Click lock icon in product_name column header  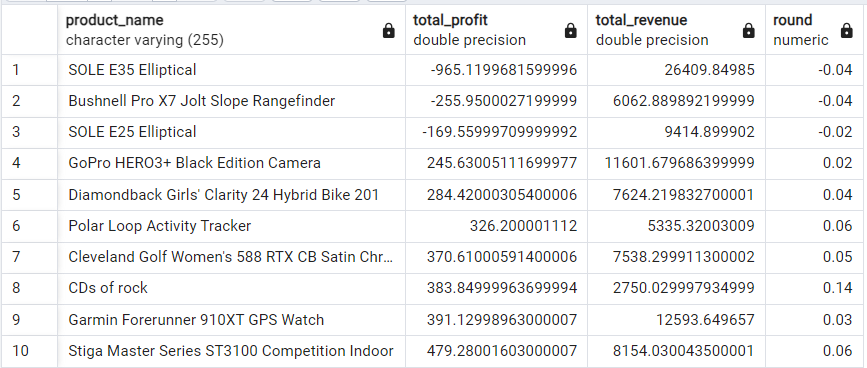(x=389, y=30)
